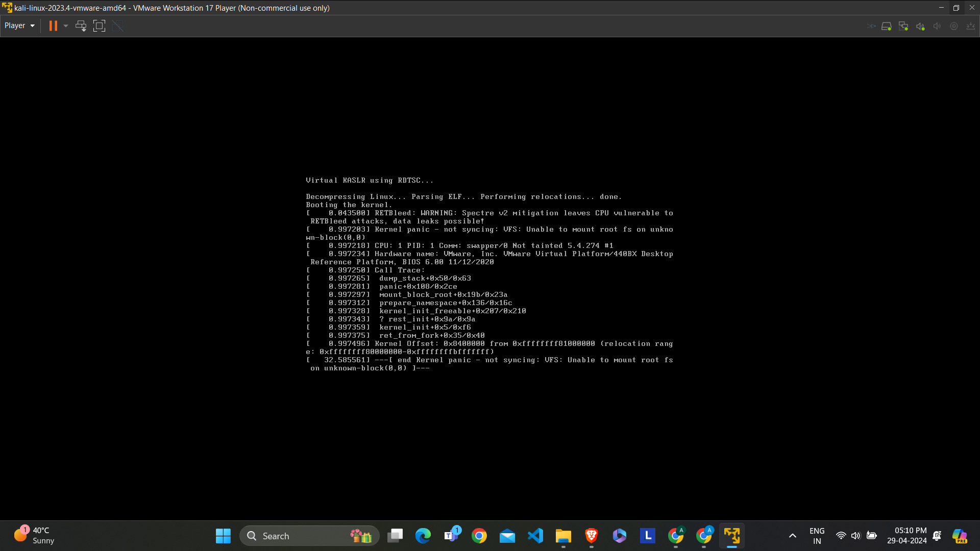
Task: Open Copilot preview from taskbar corner
Action: coord(960,536)
